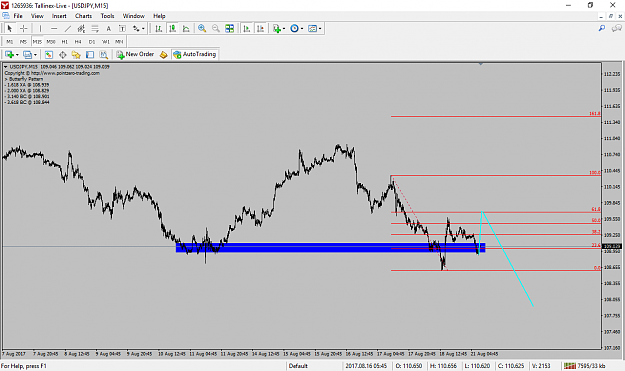
Task: Click the '> Butterfly Pattern' indicator text
Action: 24,79
